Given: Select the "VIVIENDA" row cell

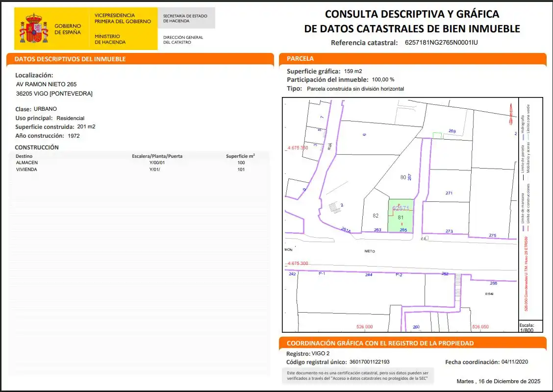Looking at the screenshot, I should tap(26, 170).
